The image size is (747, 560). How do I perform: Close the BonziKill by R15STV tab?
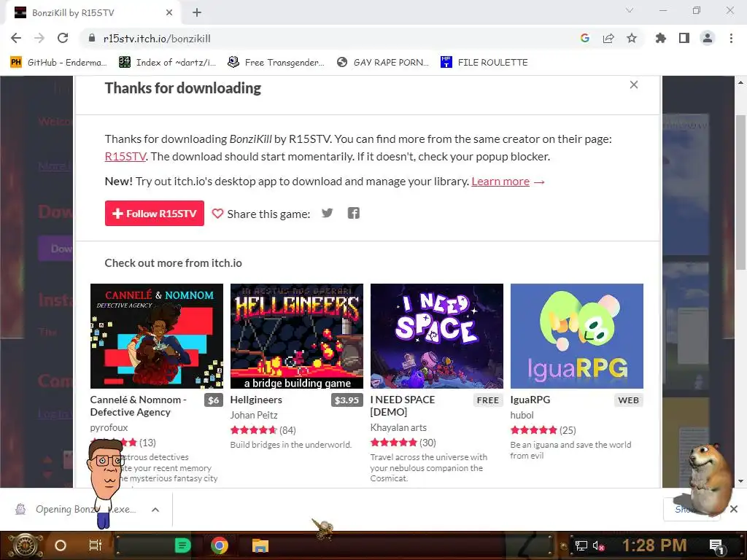169,12
